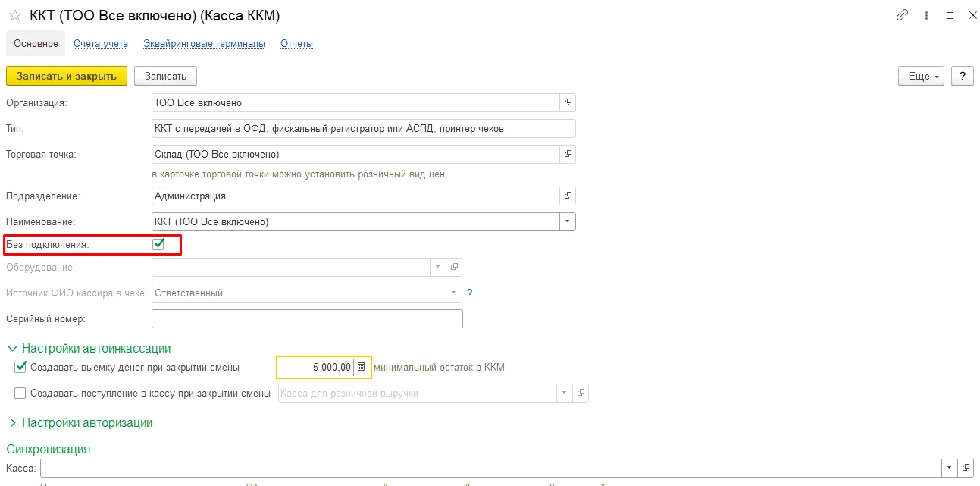The height and width of the screenshot is (486, 980).
Task: Click Записать и закрыть button
Action: [x=67, y=76]
